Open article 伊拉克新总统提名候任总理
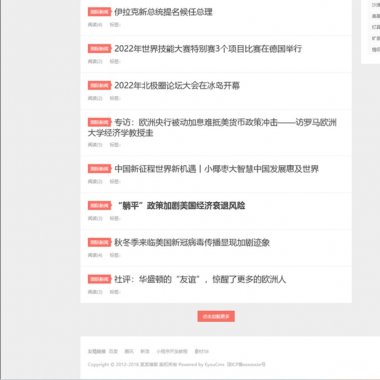 (163, 12)
